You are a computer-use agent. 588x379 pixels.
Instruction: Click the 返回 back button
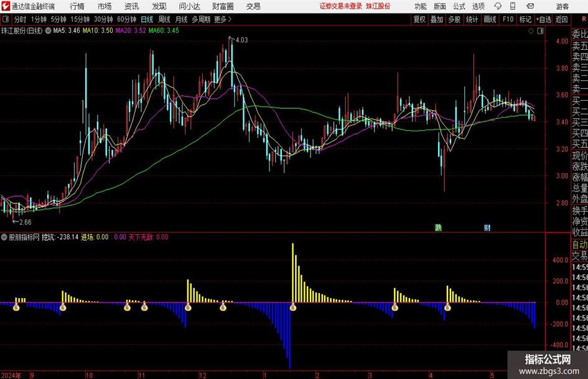(x=561, y=19)
